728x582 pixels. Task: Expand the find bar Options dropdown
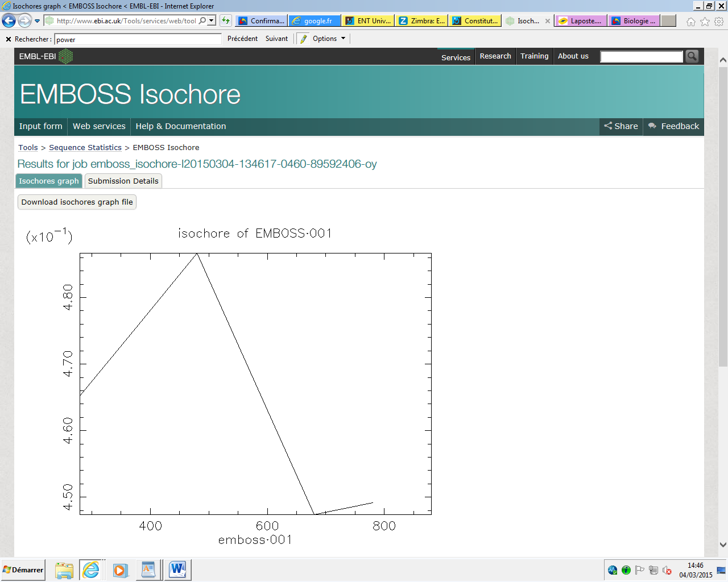point(329,39)
